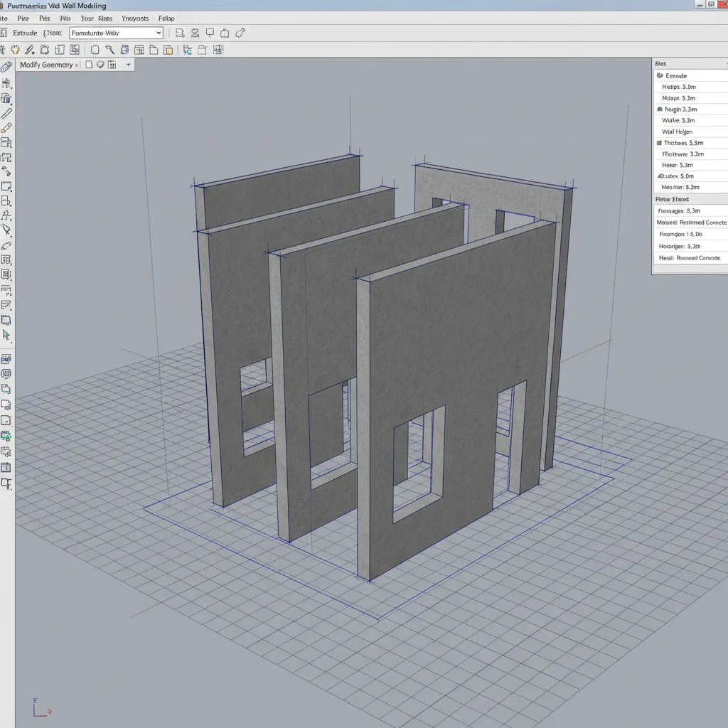
Task: Open the Piro menu
Action: (x=23, y=18)
